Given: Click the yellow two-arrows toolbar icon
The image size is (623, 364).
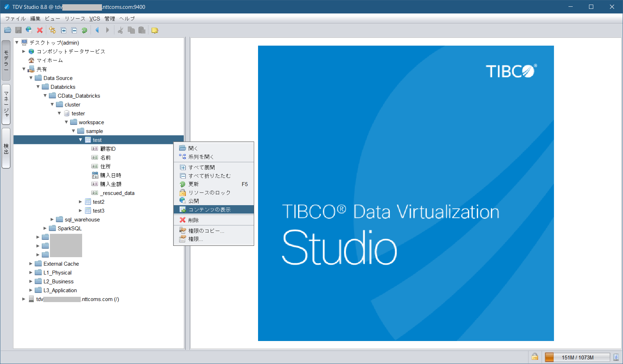Looking at the screenshot, I should point(52,30).
